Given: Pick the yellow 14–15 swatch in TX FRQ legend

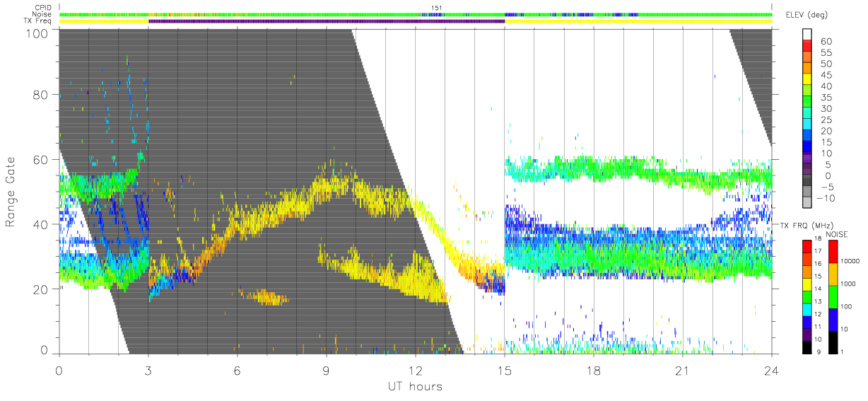Looking at the screenshot, I should tap(809, 284).
